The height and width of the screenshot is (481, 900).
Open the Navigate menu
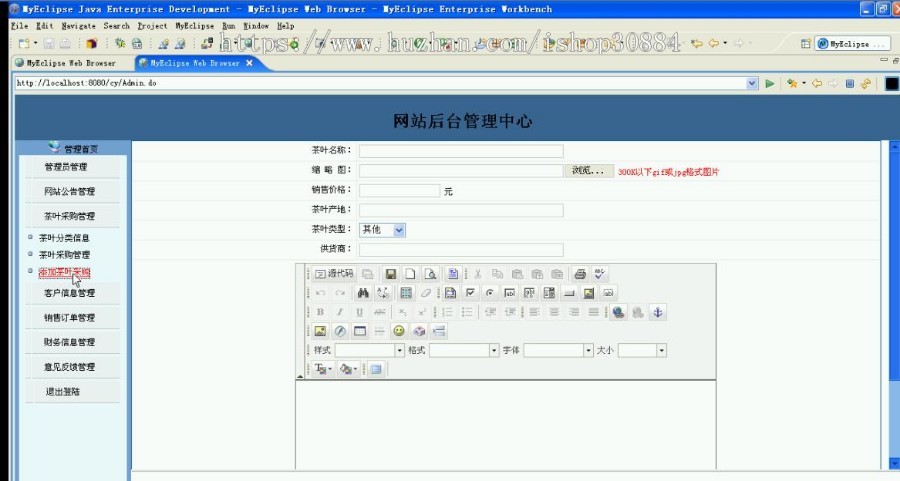coord(79,26)
